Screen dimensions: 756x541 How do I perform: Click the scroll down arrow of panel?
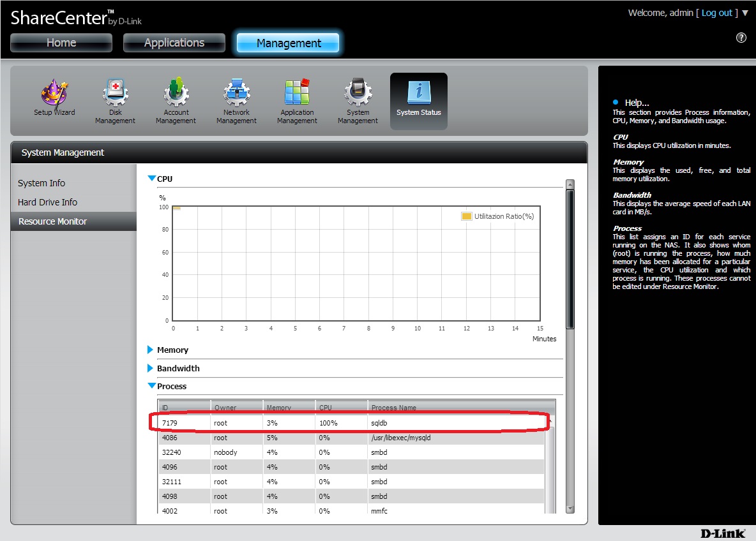pyautogui.click(x=570, y=508)
